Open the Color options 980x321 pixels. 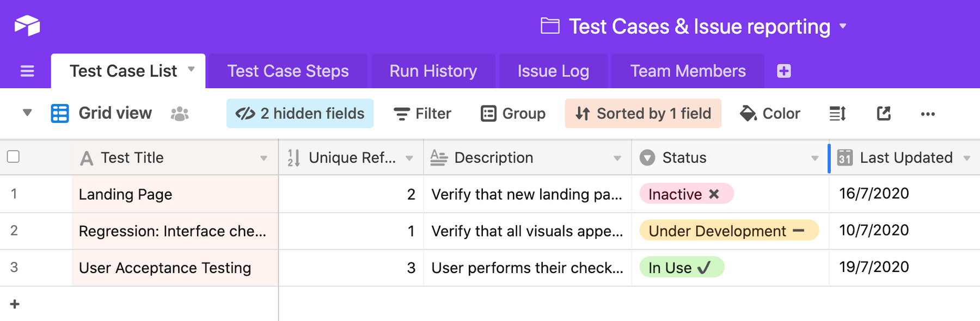770,114
